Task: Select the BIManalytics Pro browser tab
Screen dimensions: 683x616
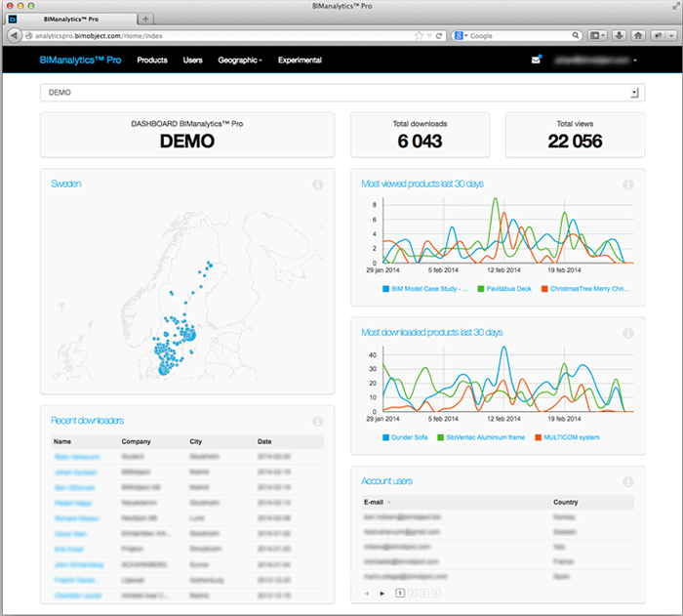Action: coord(71,20)
